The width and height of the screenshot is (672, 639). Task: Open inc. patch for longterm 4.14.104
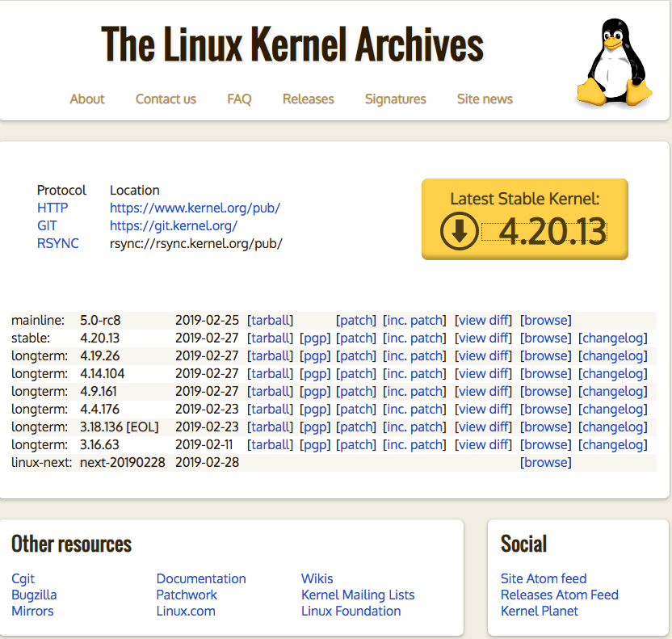point(414,374)
